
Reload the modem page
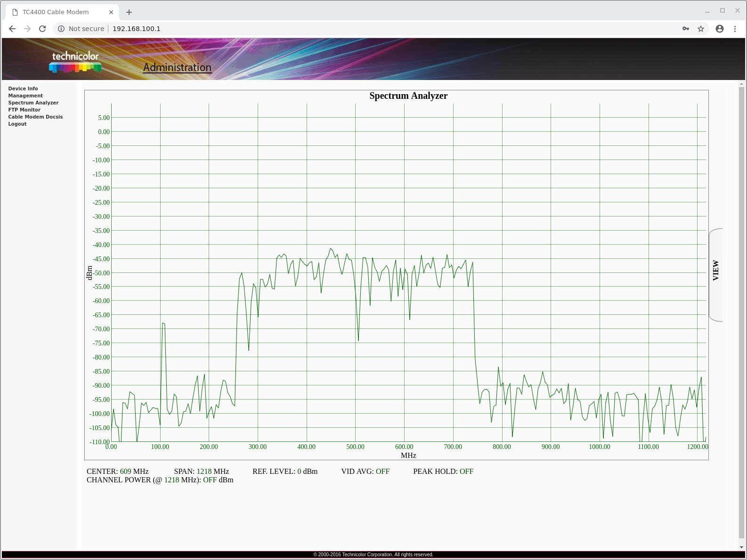point(42,29)
